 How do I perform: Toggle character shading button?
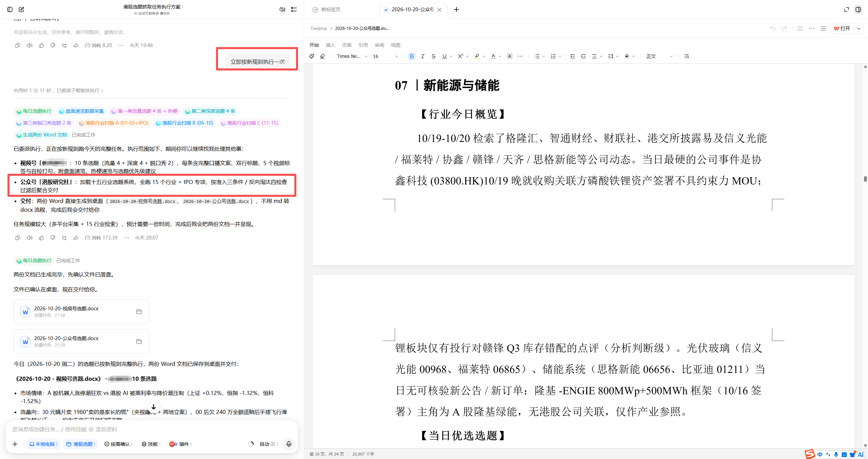pos(510,56)
